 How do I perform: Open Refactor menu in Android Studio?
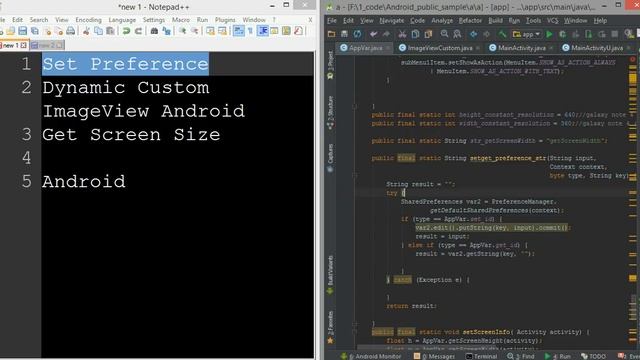coord(470,20)
